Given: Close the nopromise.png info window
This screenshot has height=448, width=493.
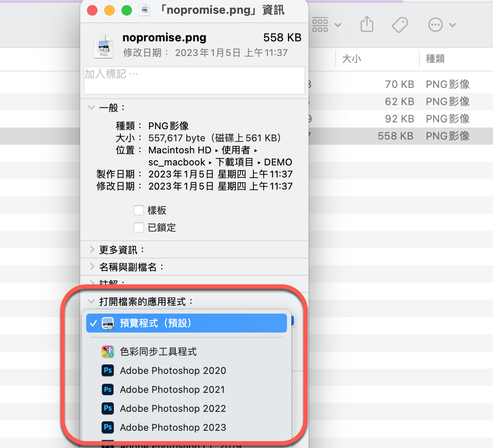Looking at the screenshot, I should [x=92, y=10].
